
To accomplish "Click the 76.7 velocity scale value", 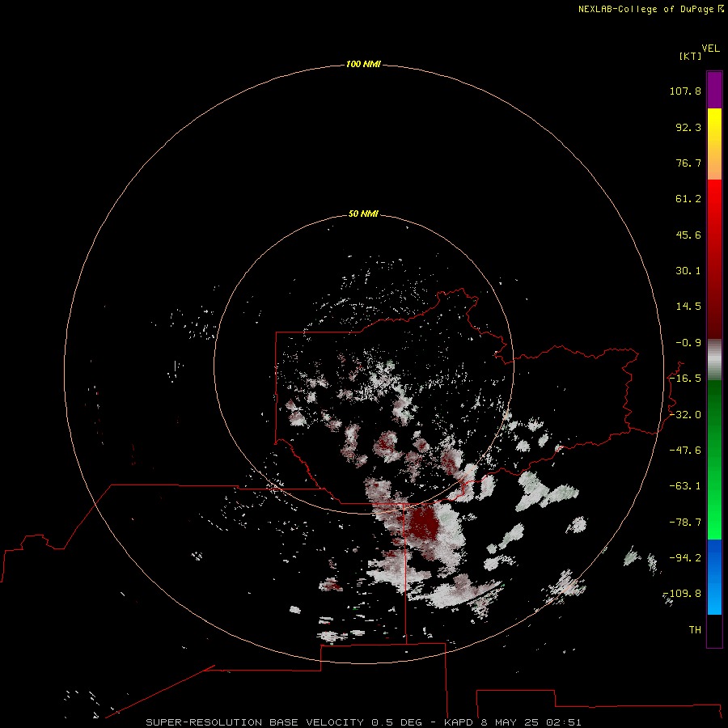I will [x=688, y=163].
